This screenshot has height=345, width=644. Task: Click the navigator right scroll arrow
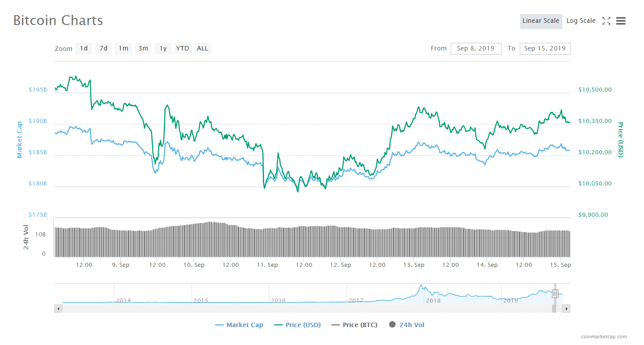[566, 308]
